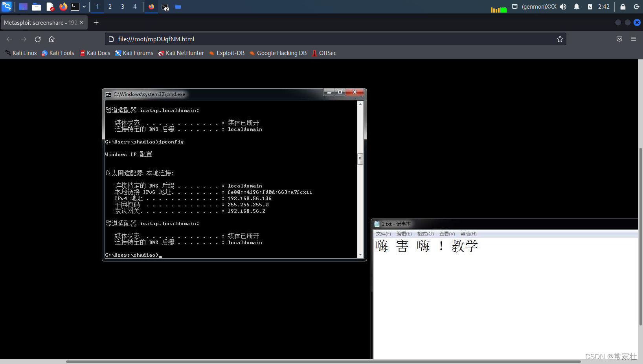Viewport: 643px width, 364px height.
Task: Click the 192.168.56.136 IPv4 address text
Action: point(250,199)
